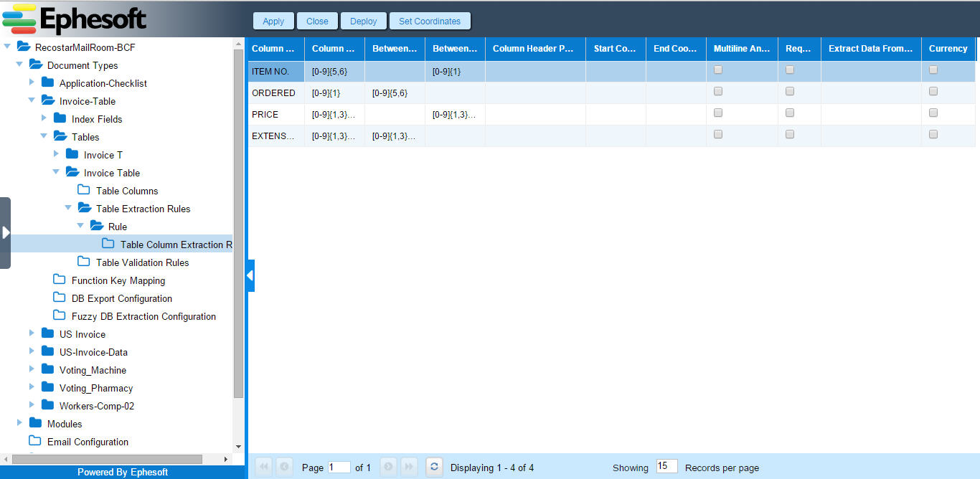Toggle Required checkbox for PRICE row
Viewport: 980px width, 479px height.
click(x=790, y=113)
